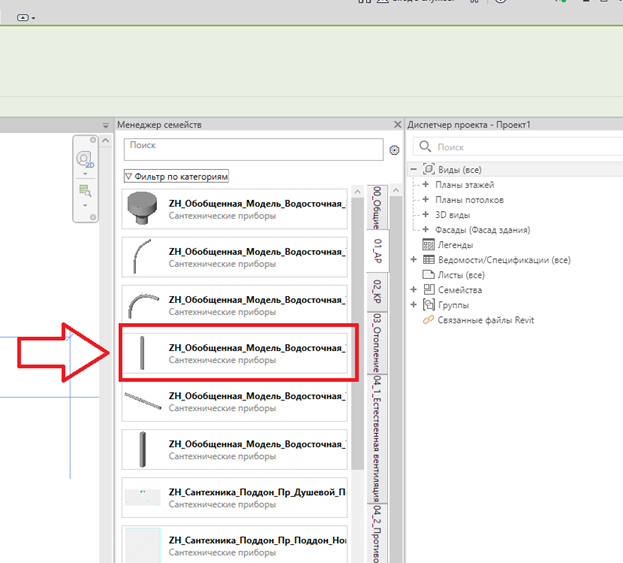
Task: Select ZH_Сантехника_Поддон_Пр_Душевой family
Action: [234, 497]
